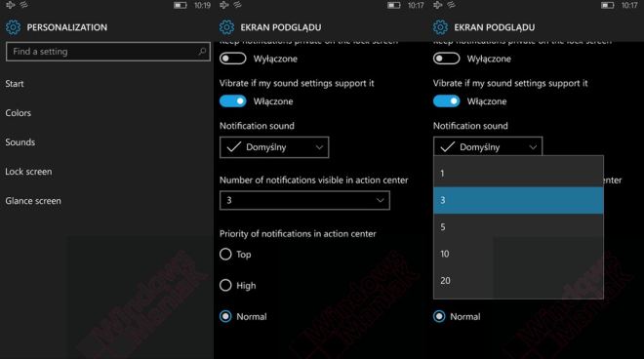Viewport: 644px width, 359px height.
Task: Click 'Number of notifications visible in action center' label
Action: tap(314, 179)
